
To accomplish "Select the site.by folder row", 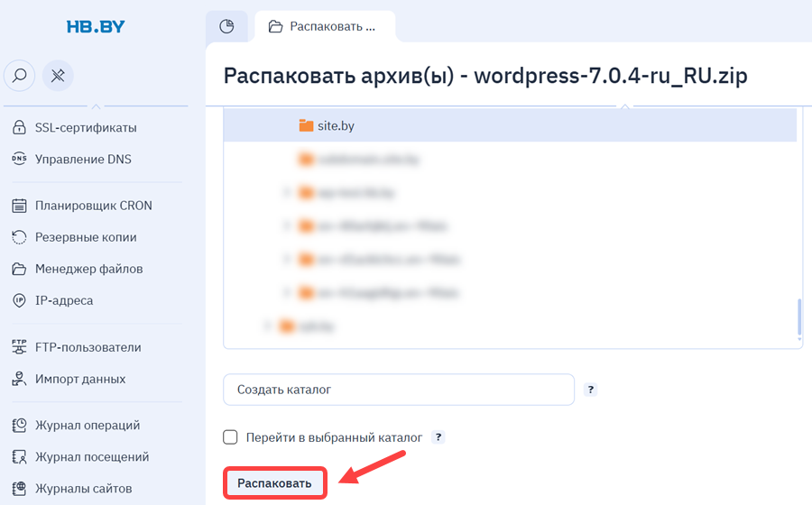I will tap(510, 125).
